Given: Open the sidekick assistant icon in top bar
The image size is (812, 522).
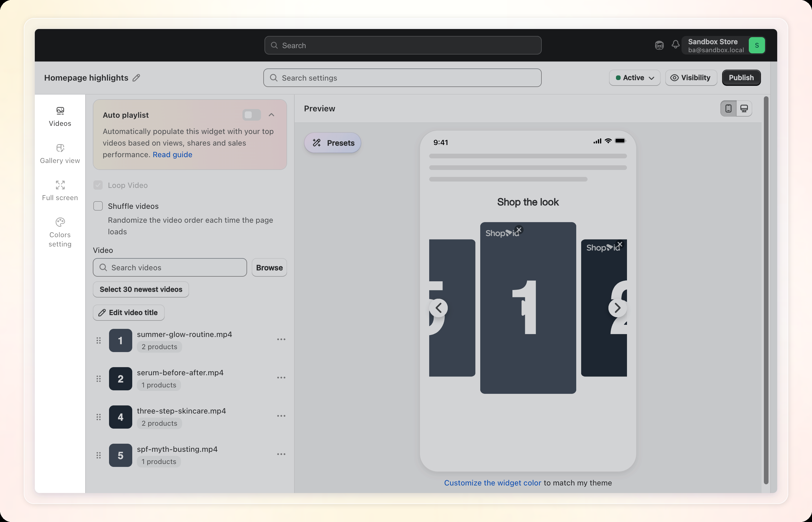Looking at the screenshot, I should (659, 45).
